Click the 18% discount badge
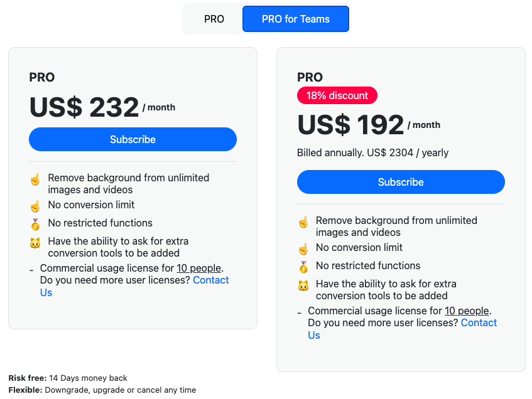 (x=337, y=95)
